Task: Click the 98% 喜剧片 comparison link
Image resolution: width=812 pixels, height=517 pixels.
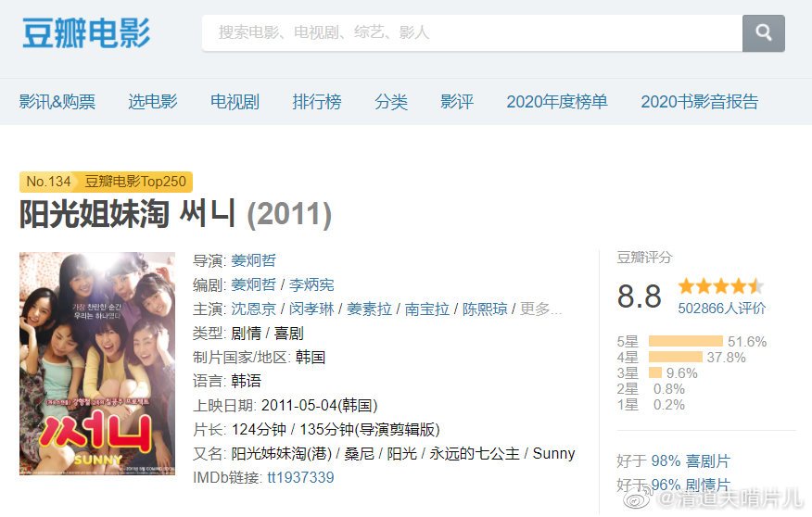Action: pyautogui.click(x=691, y=460)
